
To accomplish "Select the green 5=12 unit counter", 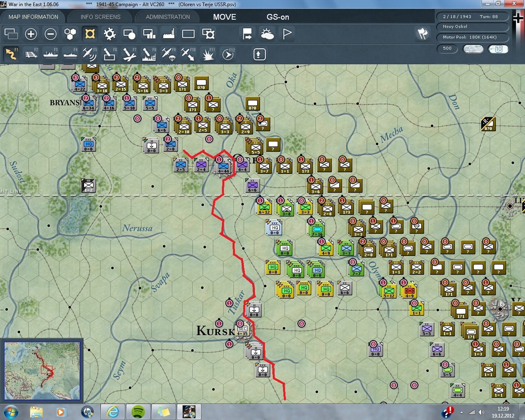I will (x=389, y=291).
